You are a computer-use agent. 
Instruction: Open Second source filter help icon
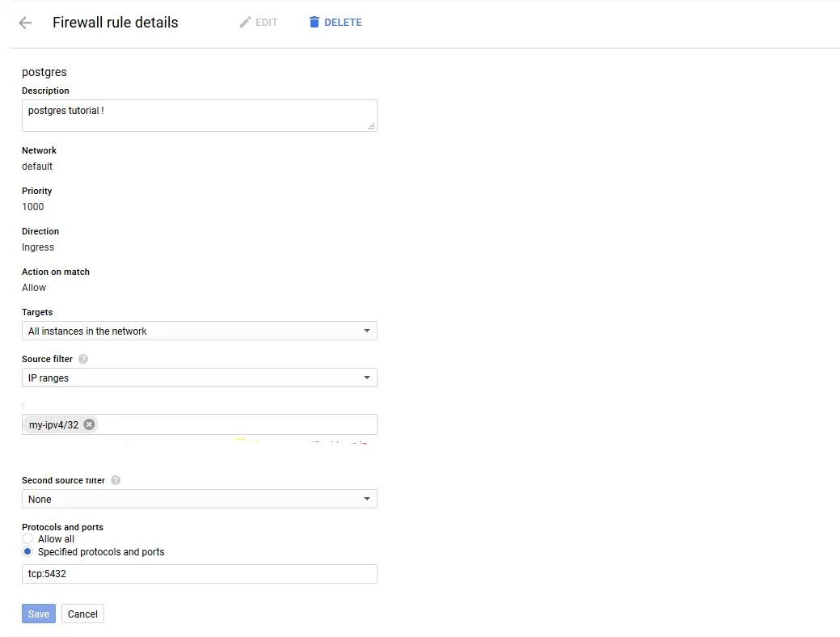(x=116, y=480)
